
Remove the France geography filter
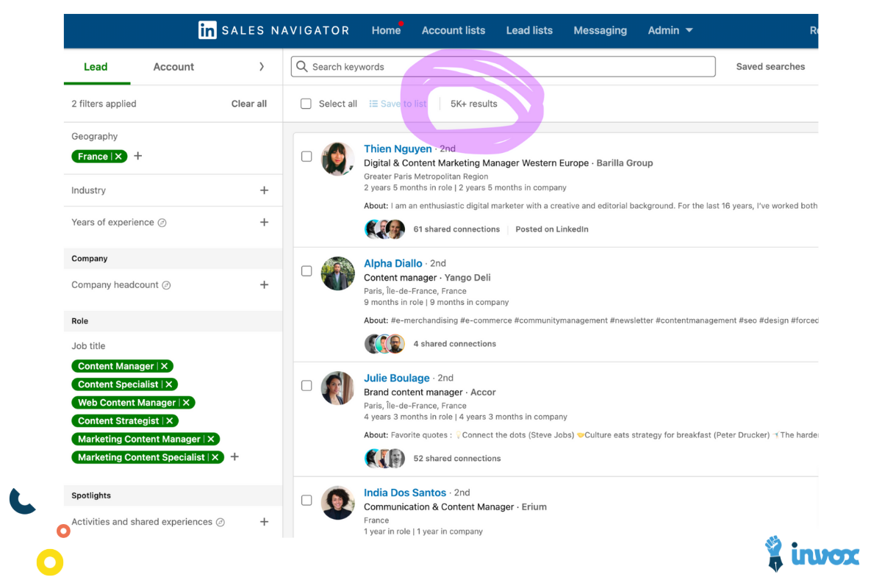pyautogui.click(x=118, y=157)
